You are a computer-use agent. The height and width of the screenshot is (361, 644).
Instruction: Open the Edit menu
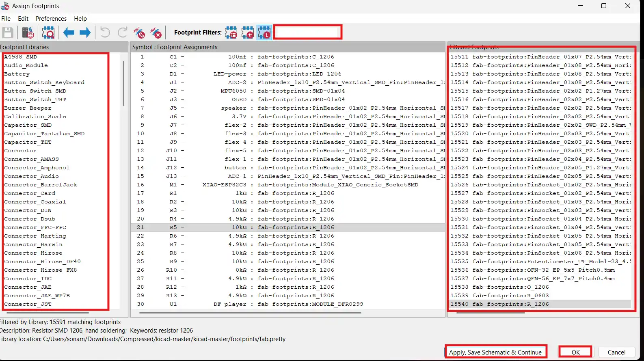click(x=23, y=19)
